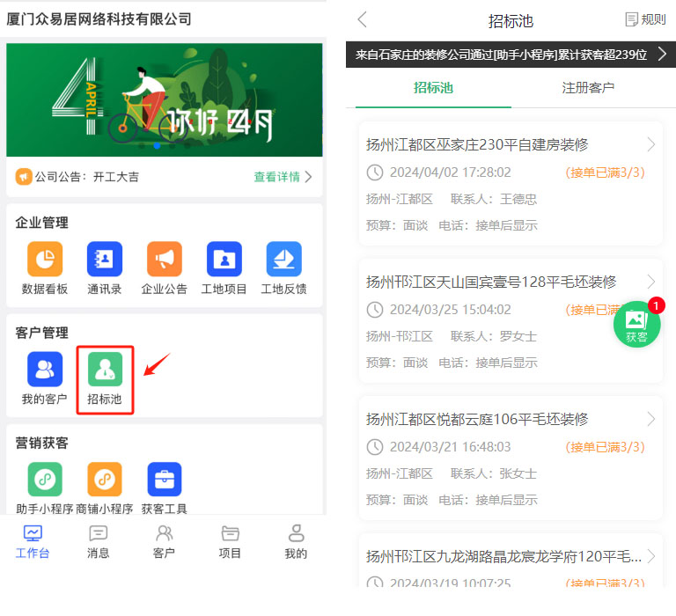Viewport: 676px width, 616px height.
Task: Go to 我的 profile tab
Action: (296, 541)
